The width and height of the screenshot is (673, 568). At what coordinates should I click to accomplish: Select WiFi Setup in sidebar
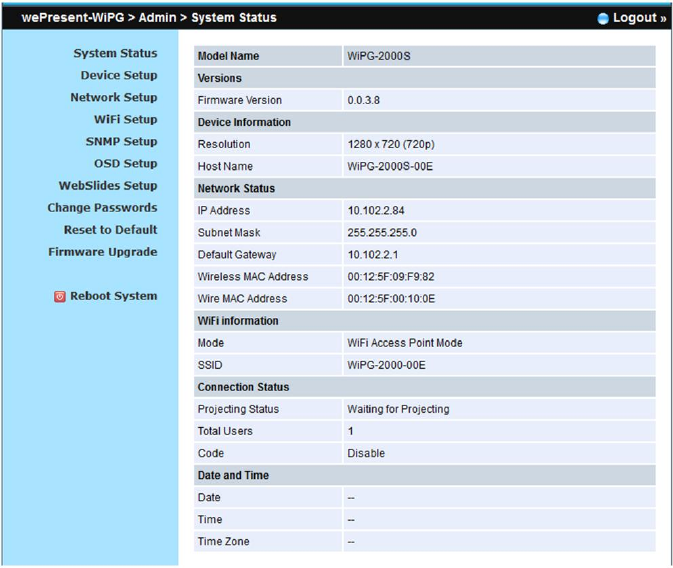point(126,119)
